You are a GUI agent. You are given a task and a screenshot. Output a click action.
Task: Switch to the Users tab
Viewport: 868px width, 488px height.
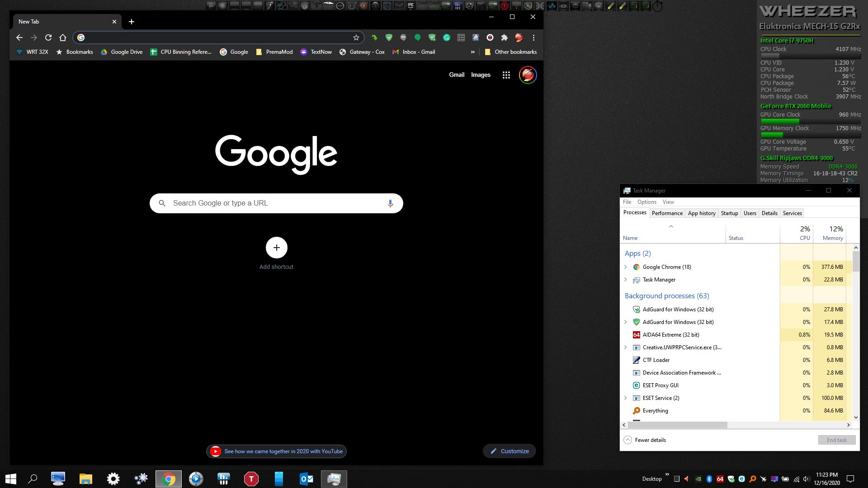(750, 213)
